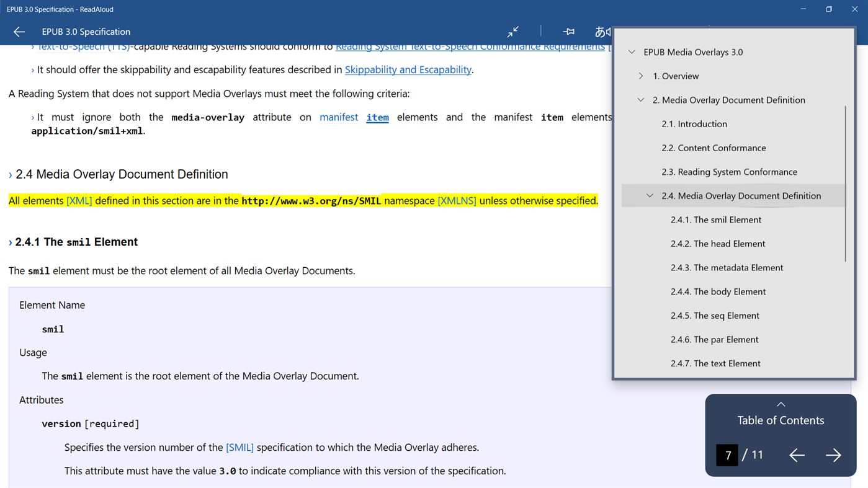Collapse the '2.4. Media Overlay Document Definition' node
This screenshot has height=488, width=868.
tap(650, 195)
